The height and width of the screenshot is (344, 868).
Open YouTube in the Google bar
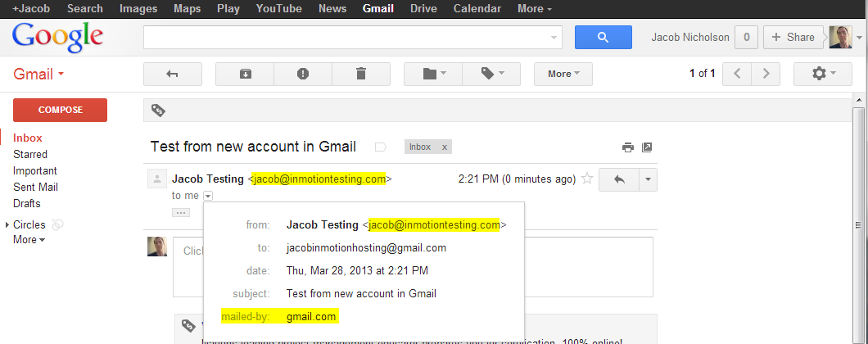click(279, 8)
